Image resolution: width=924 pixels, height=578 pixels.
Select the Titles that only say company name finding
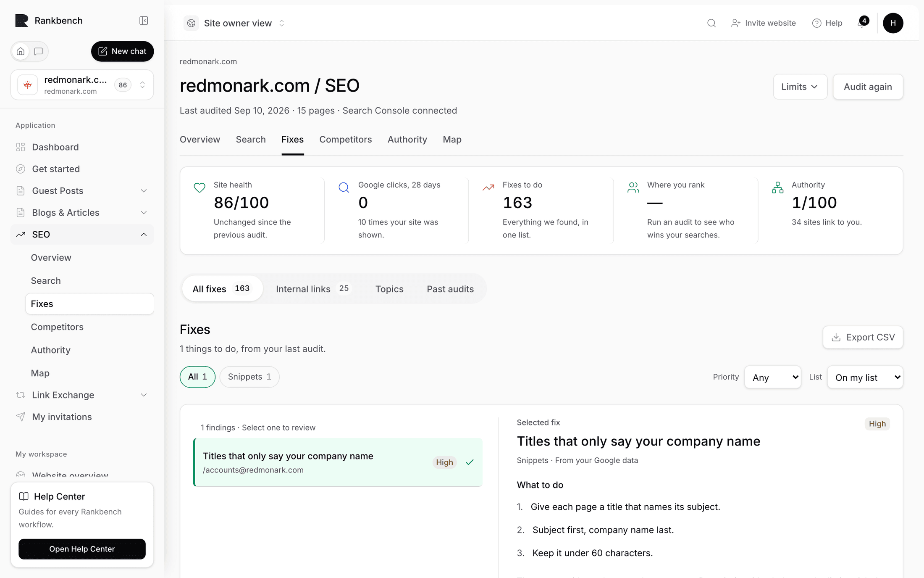[x=338, y=462]
